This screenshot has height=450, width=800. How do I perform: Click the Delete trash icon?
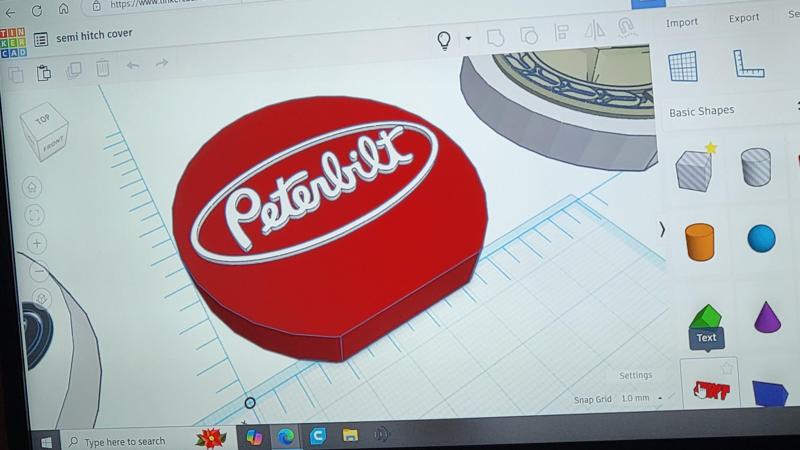coord(103,68)
